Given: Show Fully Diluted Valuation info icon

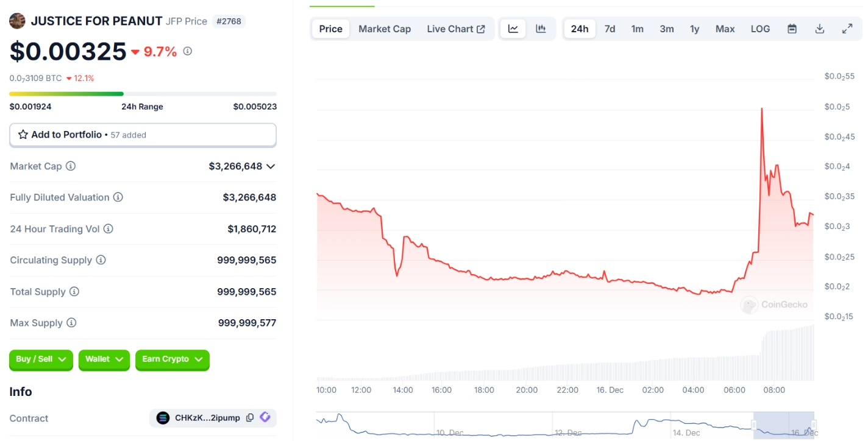Looking at the screenshot, I should 118,197.
